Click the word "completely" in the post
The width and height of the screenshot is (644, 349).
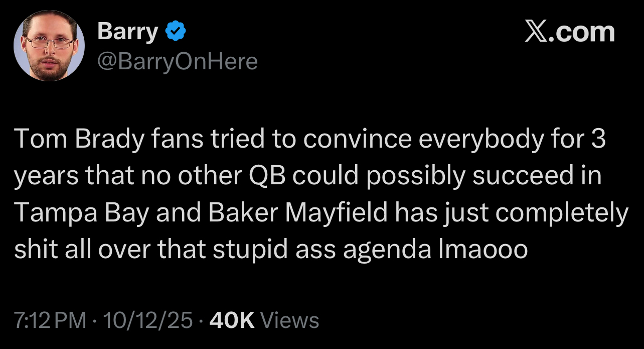[562, 214]
